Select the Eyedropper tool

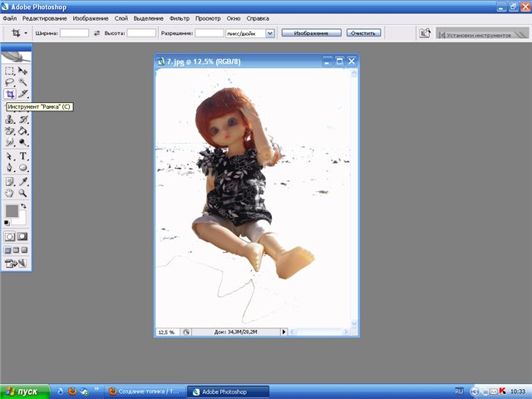click(x=23, y=180)
